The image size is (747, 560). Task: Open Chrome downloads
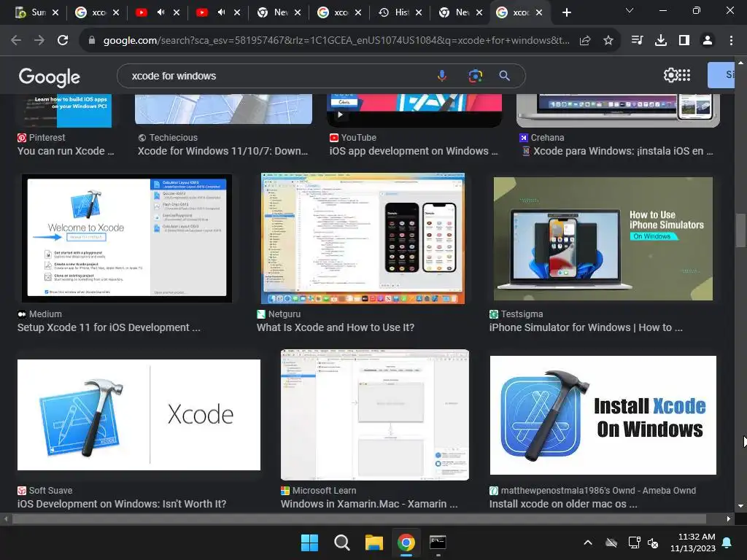660,41
